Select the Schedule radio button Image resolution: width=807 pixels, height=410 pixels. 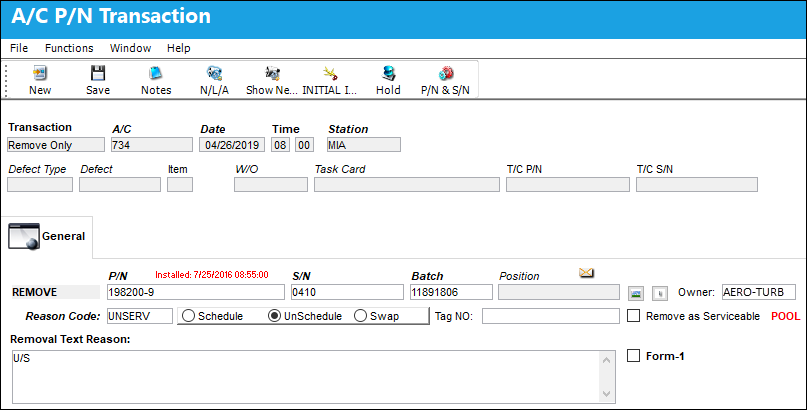pyautogui.click(x=188, y=316)
